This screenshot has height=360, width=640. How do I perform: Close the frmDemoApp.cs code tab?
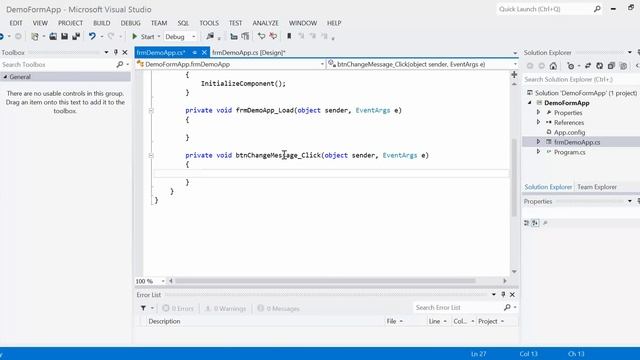204,53
